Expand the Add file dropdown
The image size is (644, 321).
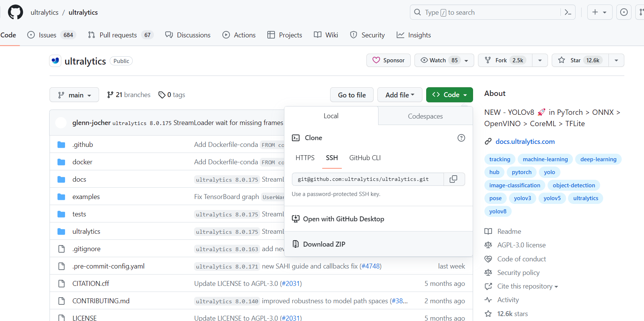tap(400, 95)
